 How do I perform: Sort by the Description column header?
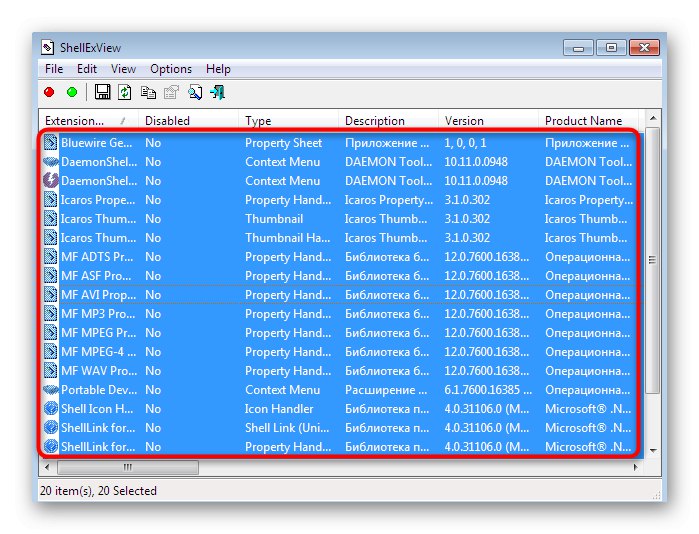[x=388, y=121]
